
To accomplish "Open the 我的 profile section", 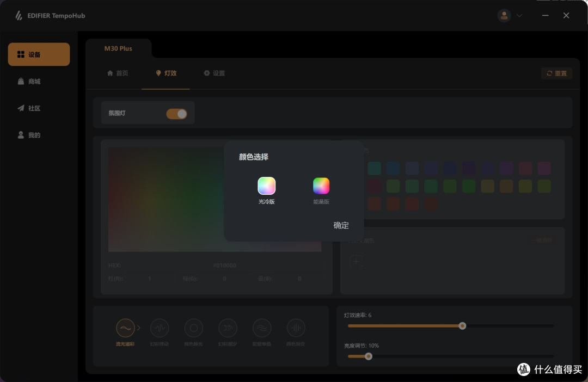I will pos(29,135).
